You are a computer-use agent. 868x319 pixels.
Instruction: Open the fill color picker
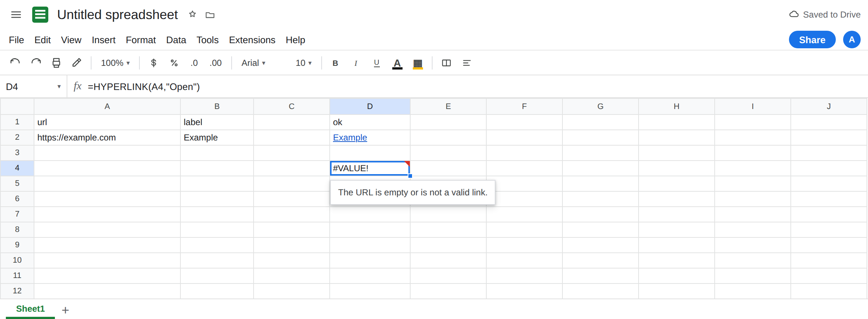click(418, 64)
